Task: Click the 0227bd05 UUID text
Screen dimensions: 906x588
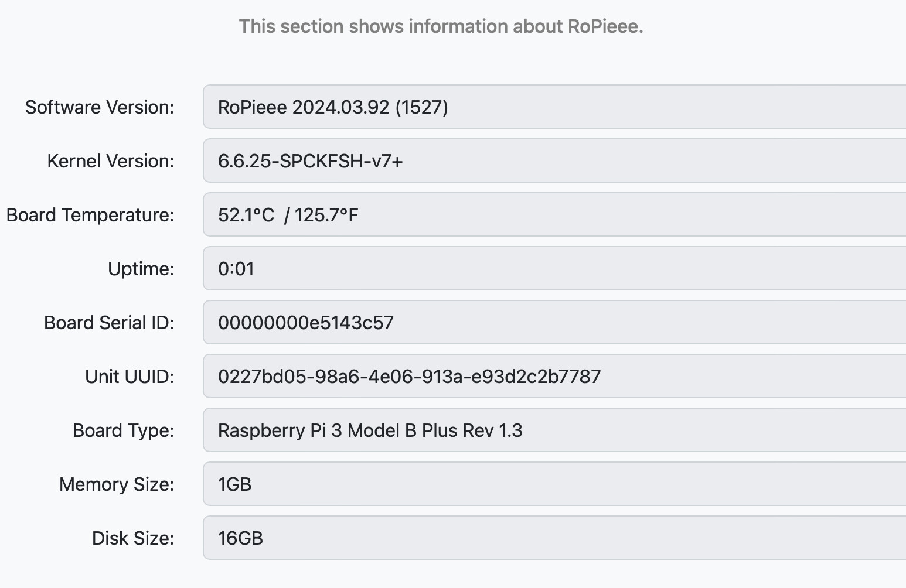Action: tap(409, 376)
